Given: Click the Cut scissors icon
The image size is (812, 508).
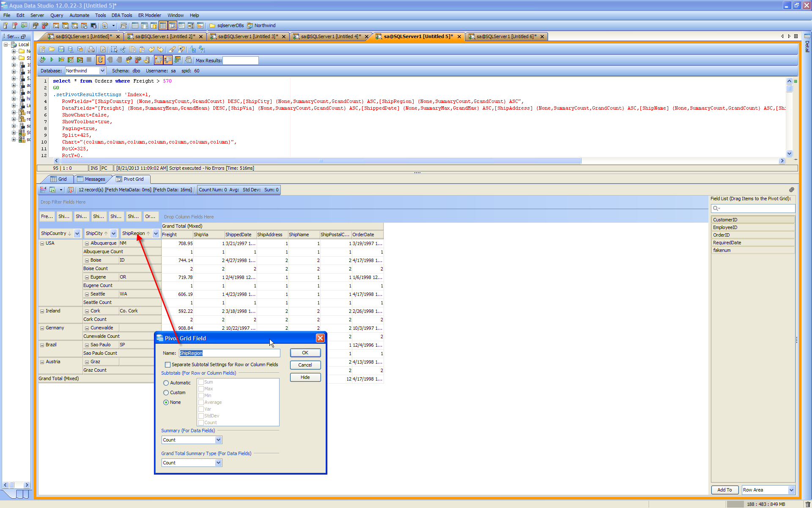Looking at the screenshot, I should tap(123, 50).
